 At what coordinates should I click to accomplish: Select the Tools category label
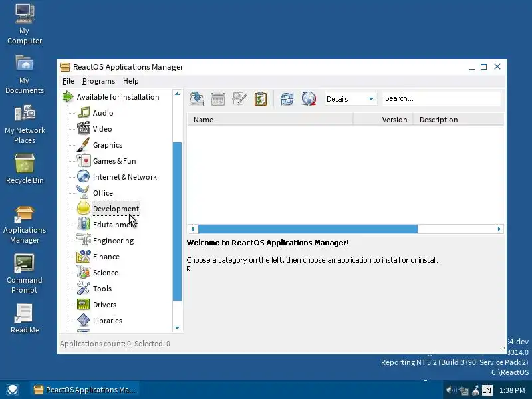pos(102,289)
